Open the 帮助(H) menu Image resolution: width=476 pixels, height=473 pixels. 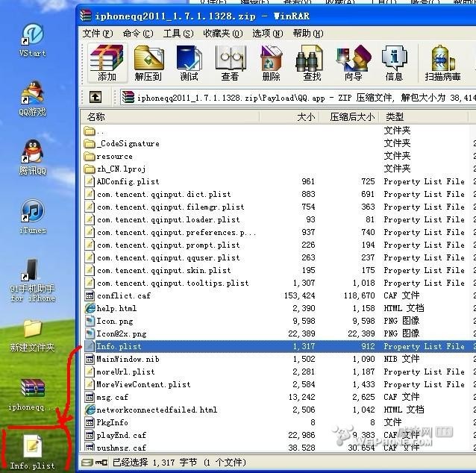pyautogui.click(x=308, y=34)
